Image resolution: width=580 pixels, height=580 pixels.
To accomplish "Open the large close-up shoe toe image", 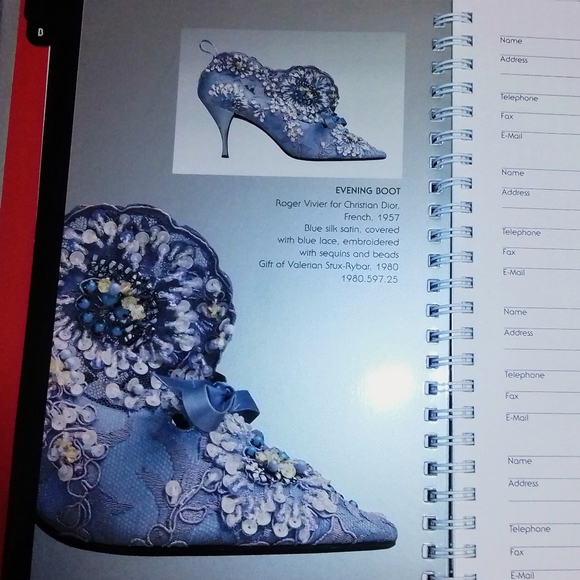I will [216, 378].
